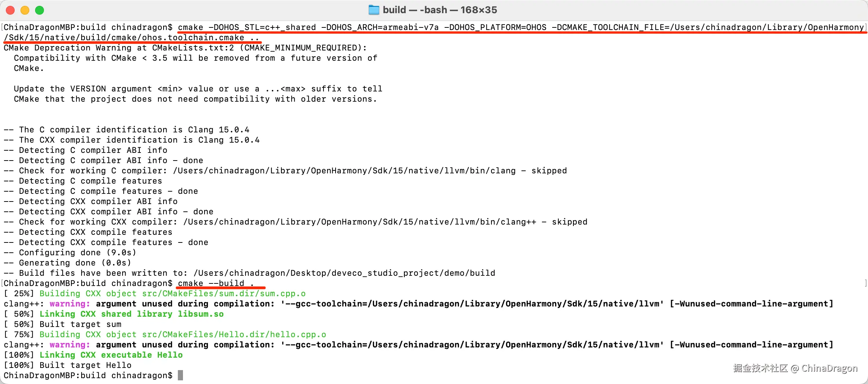Click the 'CMake Deprecation Warning at CMakeLists.txt:2' line
Image resolution: width=868 pixels, height=384 pixels.
click(185, 48)
